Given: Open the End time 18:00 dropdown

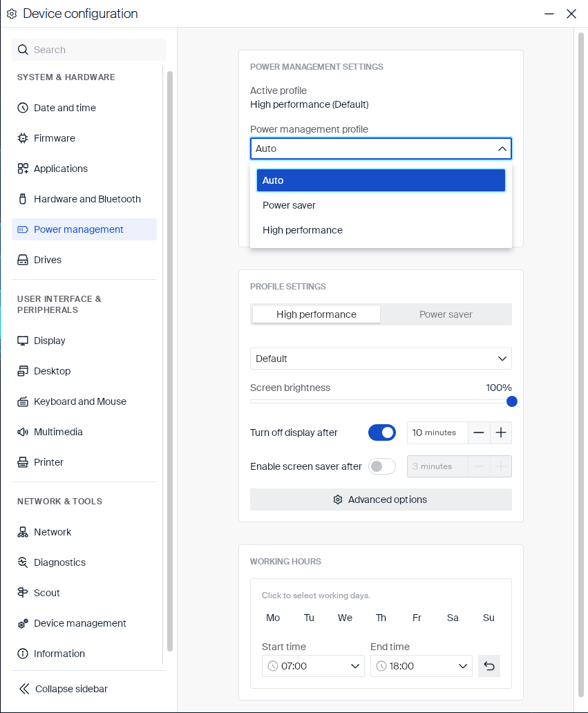Looking at the screenshot, I should (x=421, y=666).
